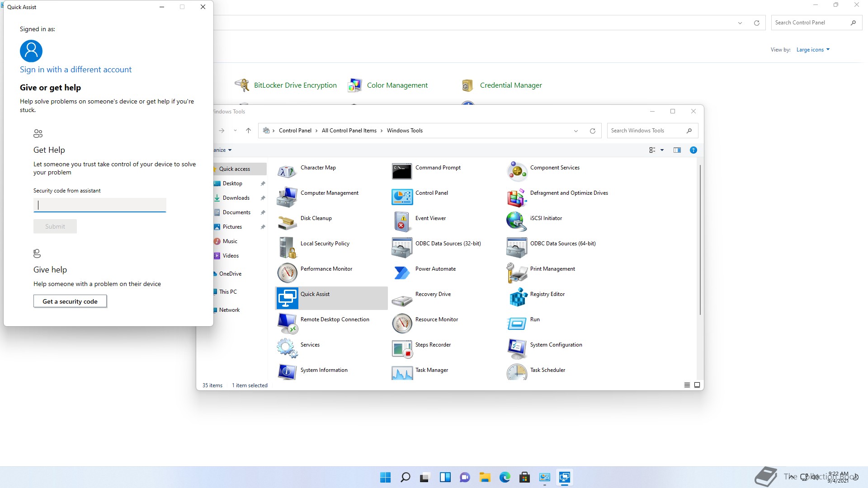Open Services gear icon

coord(287,349)
